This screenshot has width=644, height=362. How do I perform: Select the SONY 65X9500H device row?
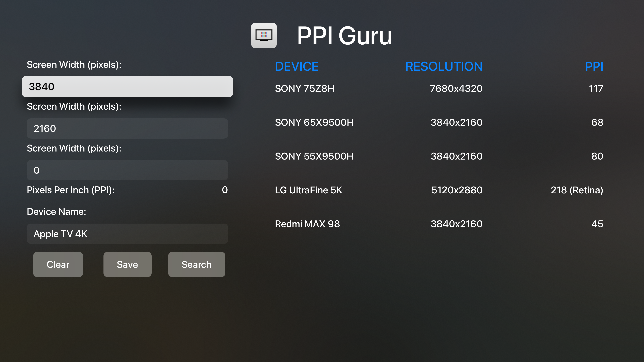439,122
